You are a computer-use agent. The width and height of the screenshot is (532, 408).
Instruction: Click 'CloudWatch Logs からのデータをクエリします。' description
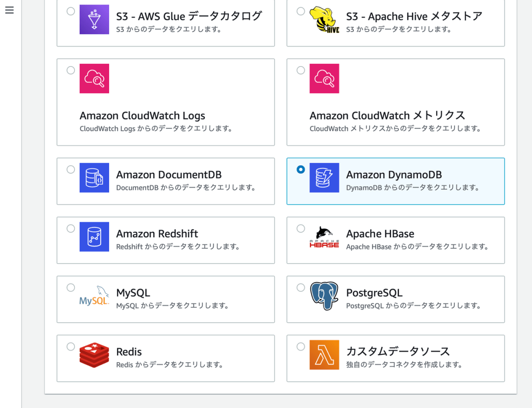pos(156,129)
